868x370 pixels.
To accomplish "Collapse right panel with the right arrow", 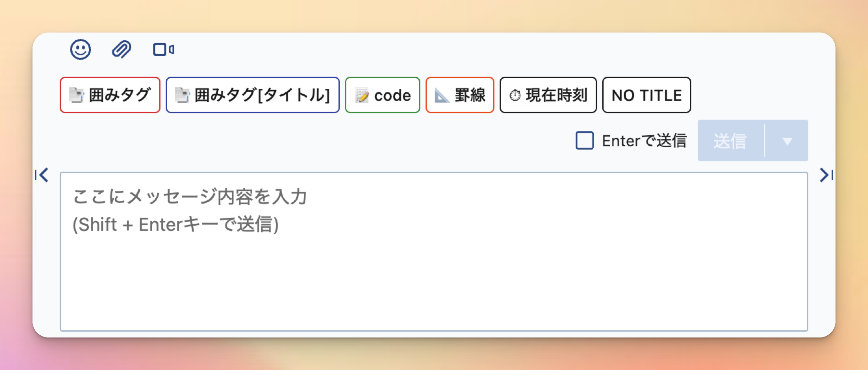I will point(826,175).
